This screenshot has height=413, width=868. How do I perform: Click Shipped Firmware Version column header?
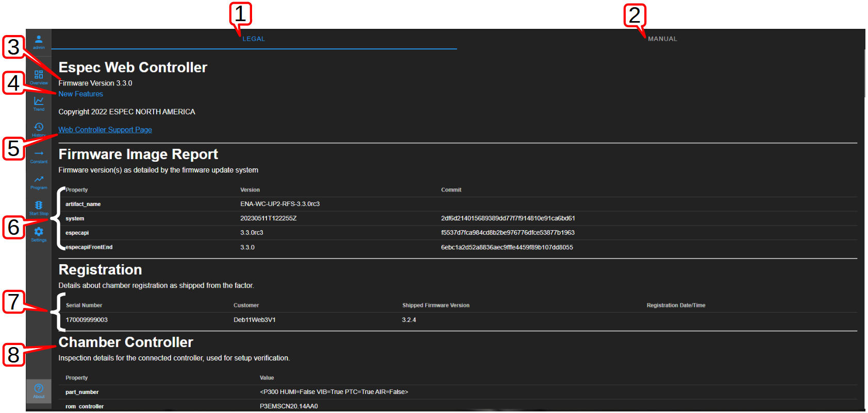[436, 305]
